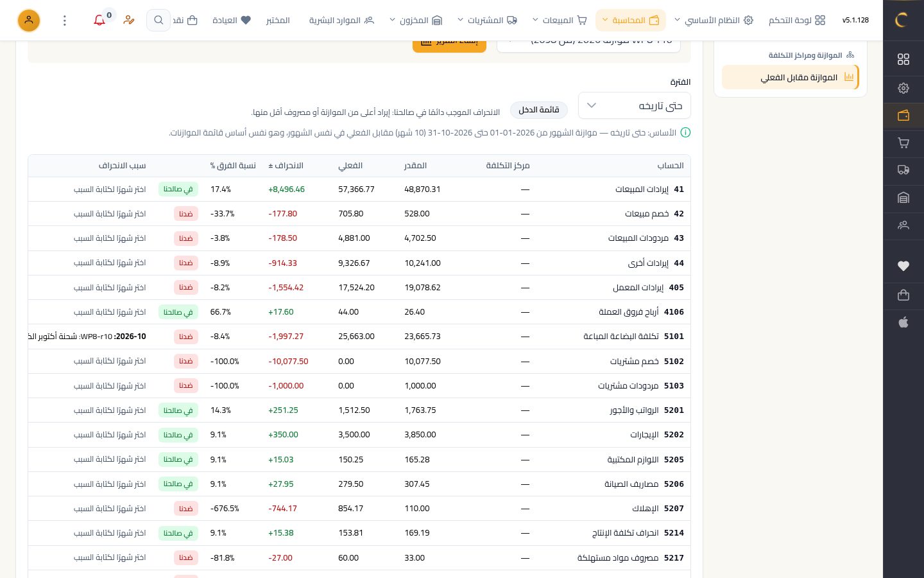This screenshot has width=924, height=578.
Task: Open the red notifications bell
Action: pos(99,21)
